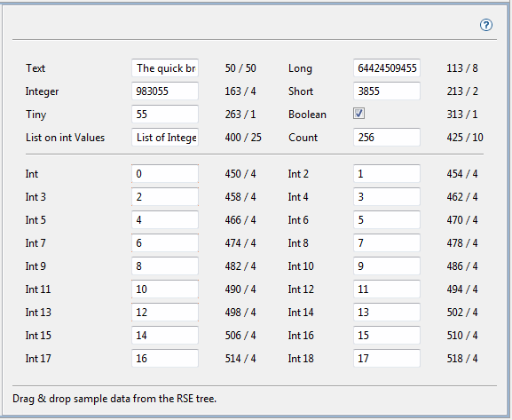Focus the Int 14 input field
The width and height of the screenshot is (512, 420).
pyautogui.click(x=387, y=313)
